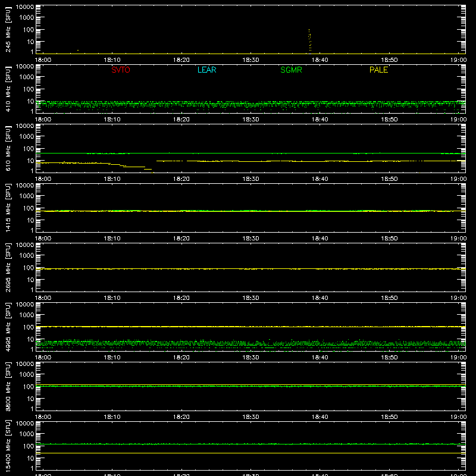Click the 18:50 tick label under 2695 MHz panel
This screenshot has width=476, height=476.
click(390, 298)
